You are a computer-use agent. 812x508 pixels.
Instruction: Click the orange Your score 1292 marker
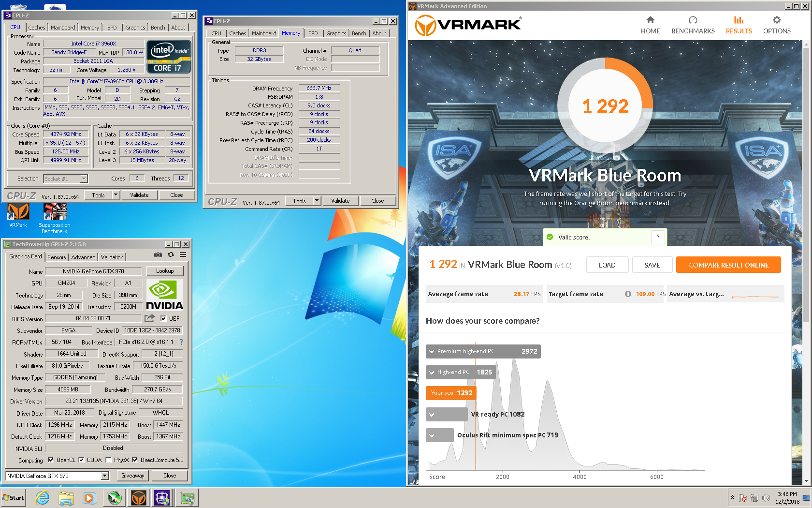pyautogui.click(x=451, y=393)
